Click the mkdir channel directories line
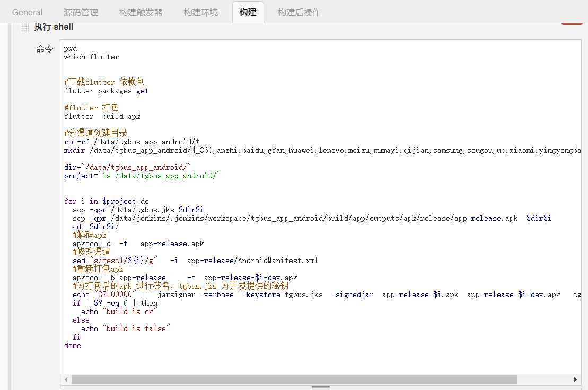588x390 pixels. (x=322, y=151)
